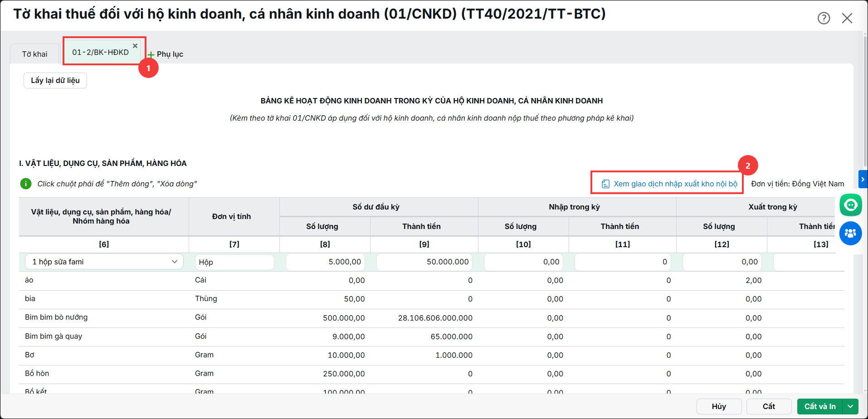Select the 'Bồ hòn' row
This screenshot has width=868, height=419.
point(431,374)
